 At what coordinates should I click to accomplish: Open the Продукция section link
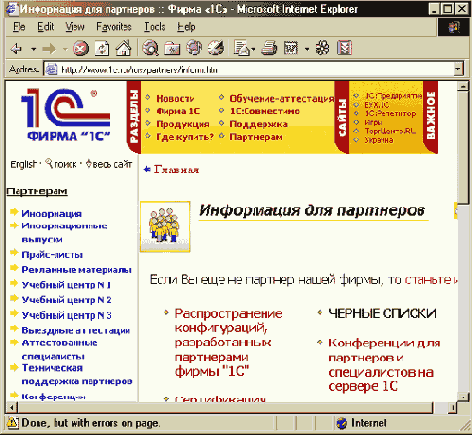pyautogui.click(x=183, y=124)
